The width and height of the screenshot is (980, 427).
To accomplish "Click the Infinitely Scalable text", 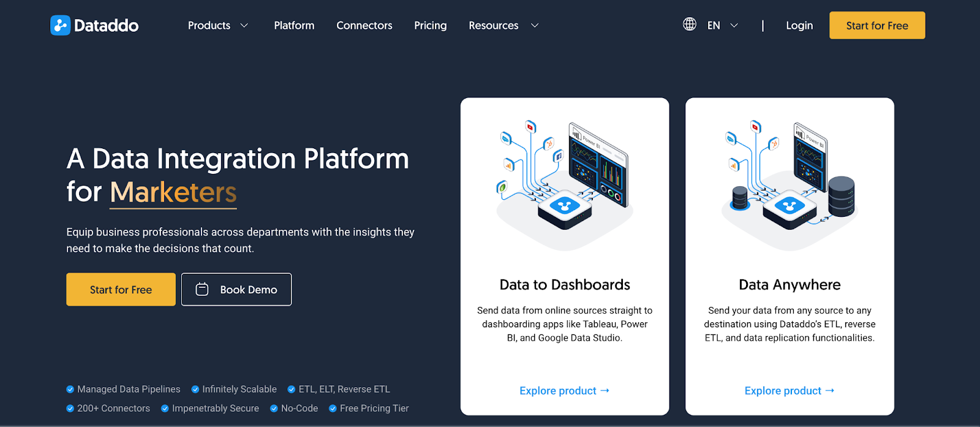I will (239, 390).
